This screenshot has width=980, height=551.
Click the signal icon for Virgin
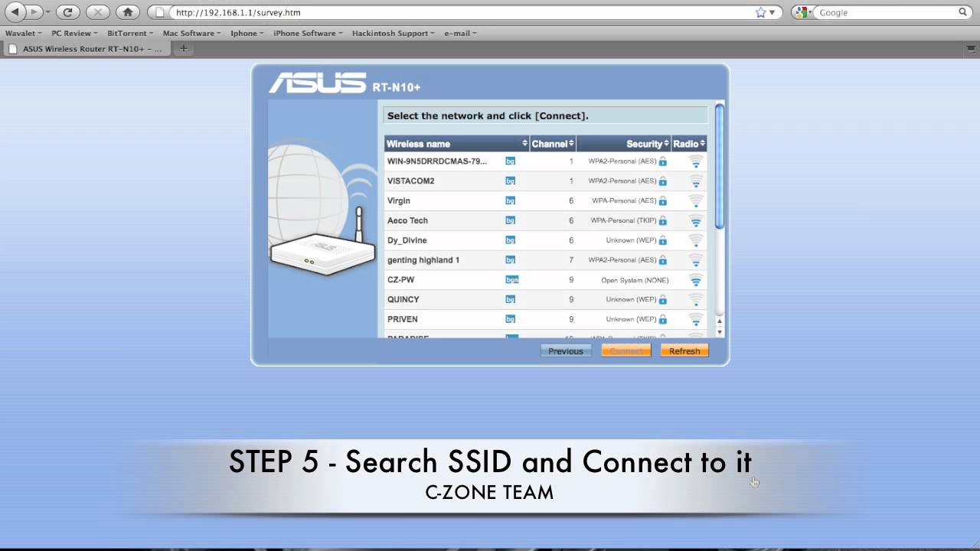[x=695, y=201]
